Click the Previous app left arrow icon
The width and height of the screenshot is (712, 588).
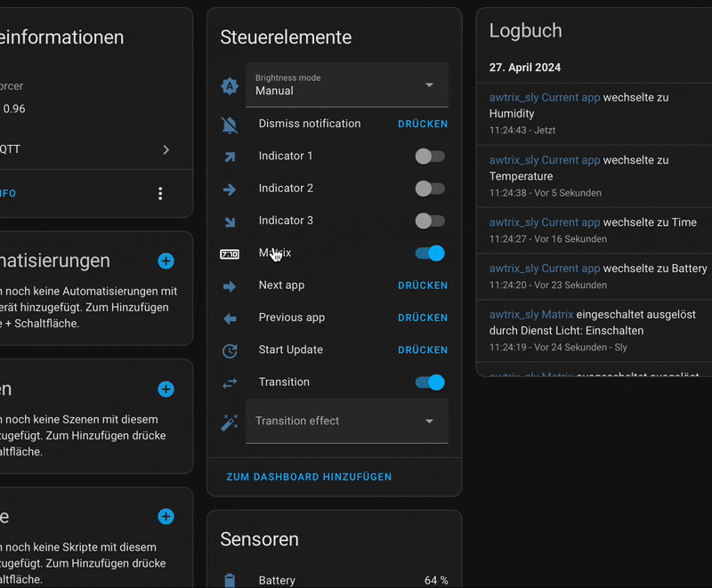click(x=230, y=317)
